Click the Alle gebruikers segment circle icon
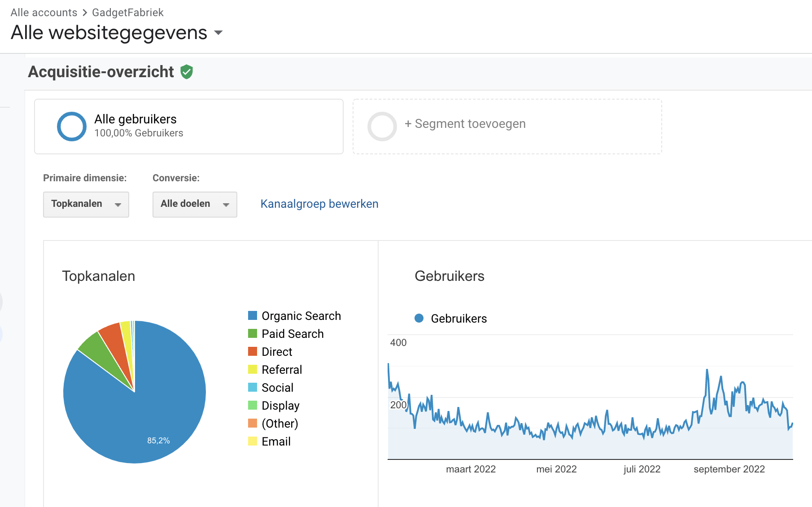 coord(72,127)
